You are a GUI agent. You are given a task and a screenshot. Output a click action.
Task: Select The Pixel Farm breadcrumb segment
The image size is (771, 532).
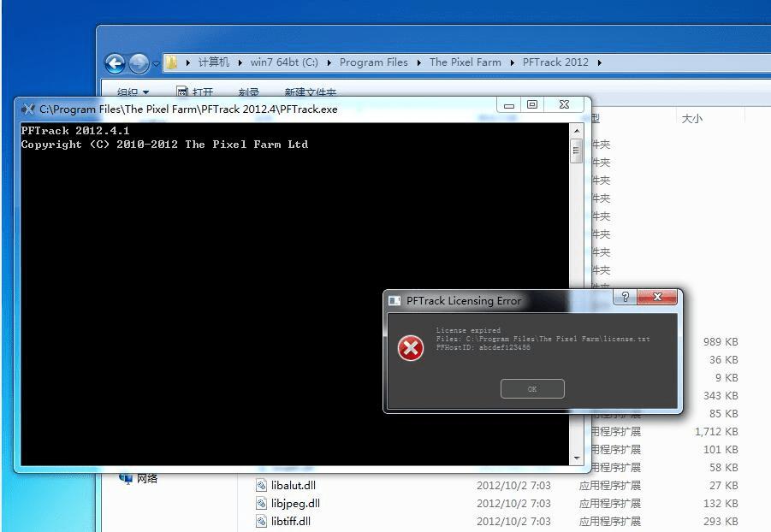click(466, 62)
